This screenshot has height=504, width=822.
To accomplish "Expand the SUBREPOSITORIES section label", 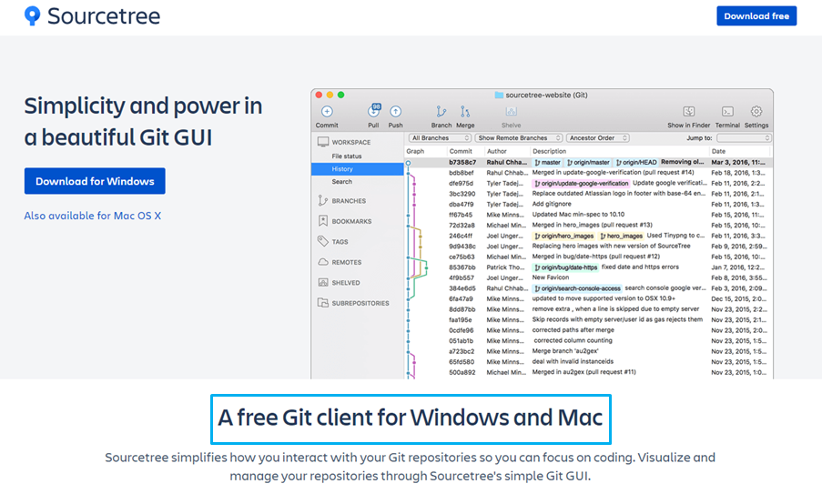I will click(x=360, y=303).
